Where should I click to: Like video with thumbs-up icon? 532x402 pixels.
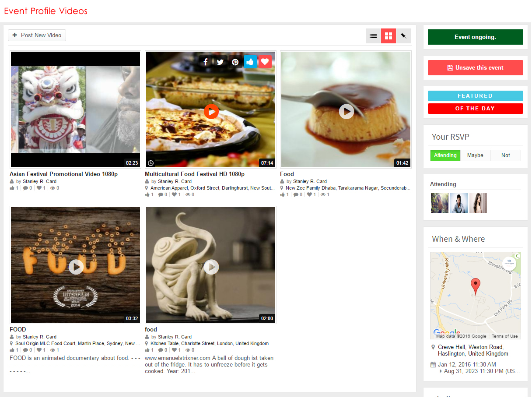pos(250,62)
